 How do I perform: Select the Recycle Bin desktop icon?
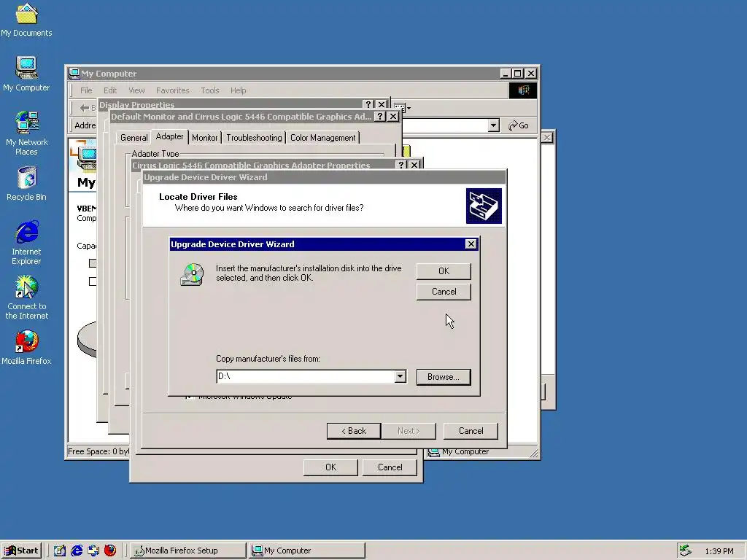(26, 183)
